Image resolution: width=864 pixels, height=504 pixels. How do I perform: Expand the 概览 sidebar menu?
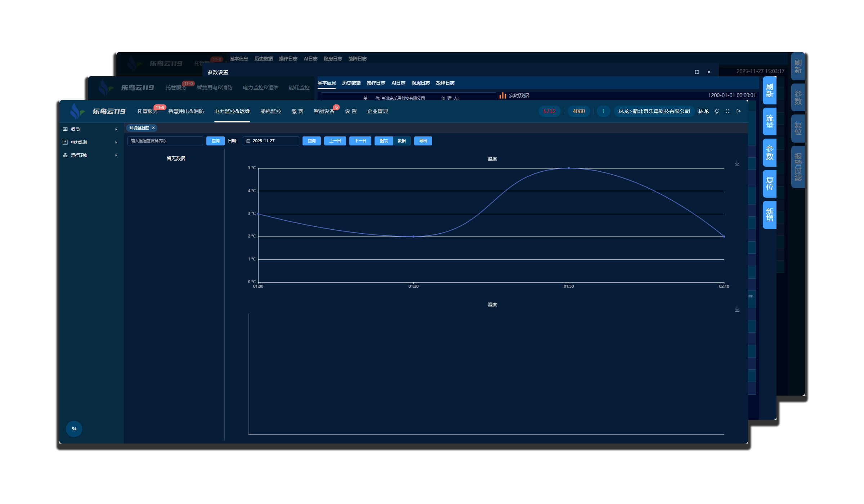point(91,130)
